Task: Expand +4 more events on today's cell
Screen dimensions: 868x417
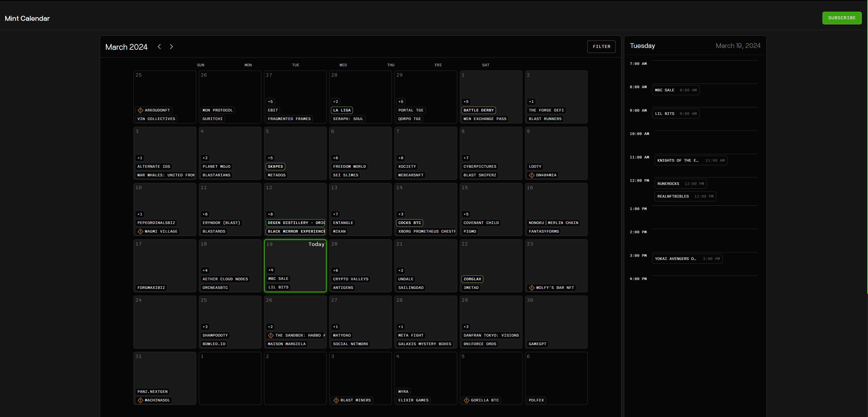Action: pyautogui.click(x=270, y=270)
